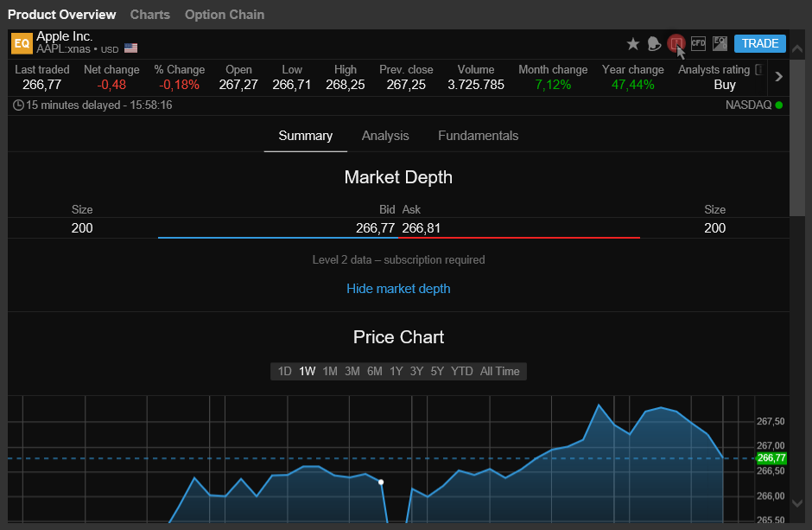The height and width of the screenshot is (530, 812).
Task: Open the Product Overview tab
Action: [x=61, y=15]
